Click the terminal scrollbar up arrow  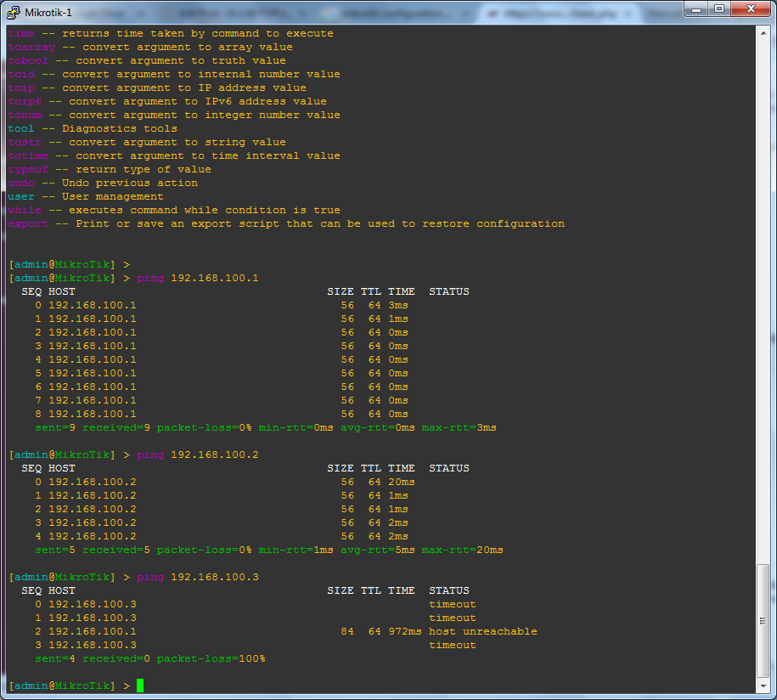763,34
